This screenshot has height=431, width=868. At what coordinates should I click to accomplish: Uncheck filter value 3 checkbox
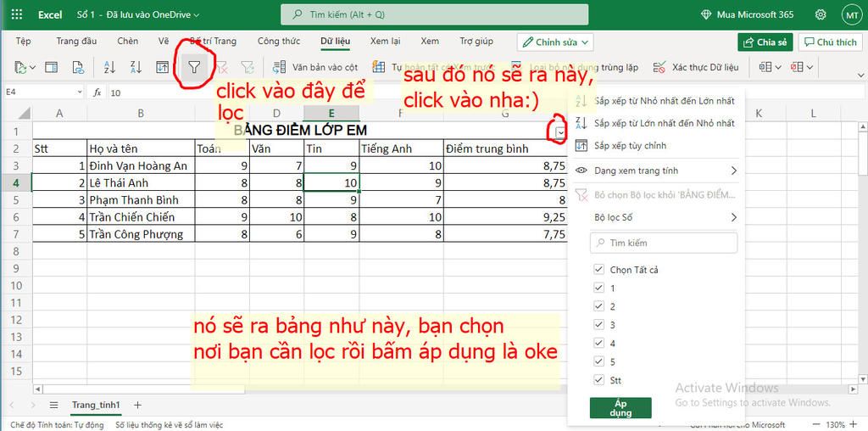click(x=598, y=325)
